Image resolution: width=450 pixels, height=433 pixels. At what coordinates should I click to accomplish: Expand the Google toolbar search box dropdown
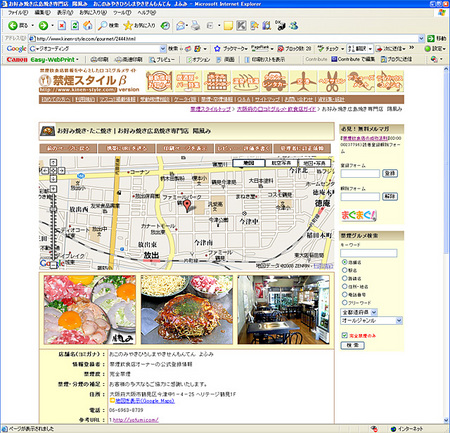click(x=163, y=49)
